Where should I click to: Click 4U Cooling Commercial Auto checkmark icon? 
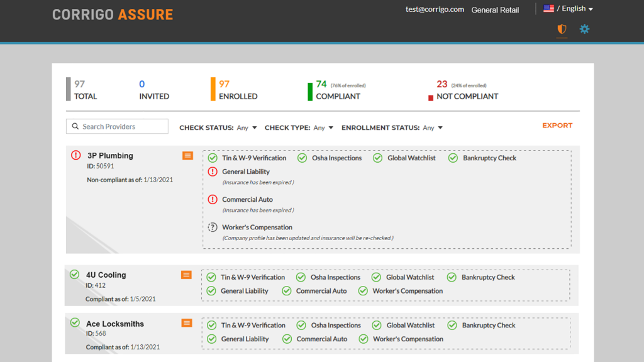coord(287,291)
